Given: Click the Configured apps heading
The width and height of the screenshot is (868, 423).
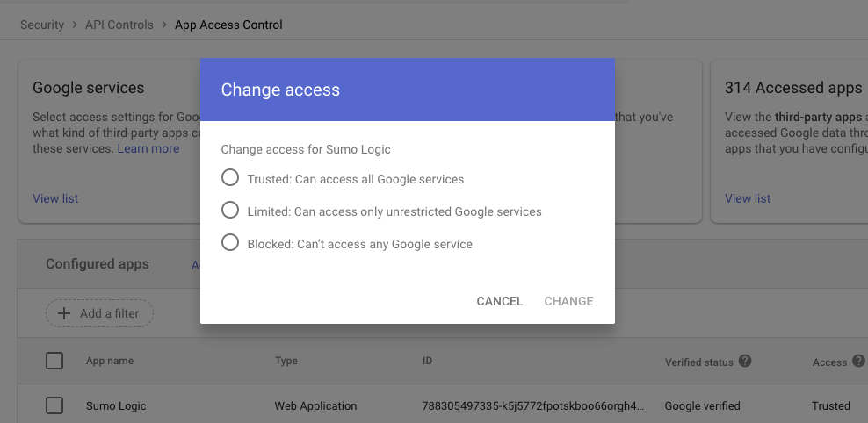Looking at the screenshot, I should coord(98,264).
